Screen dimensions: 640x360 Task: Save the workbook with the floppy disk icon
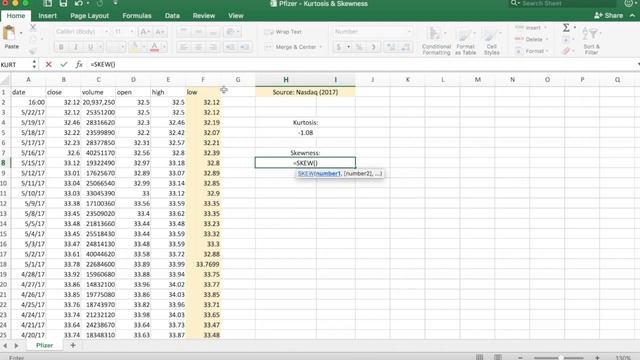pyautogui.click(x=63, y=4)
